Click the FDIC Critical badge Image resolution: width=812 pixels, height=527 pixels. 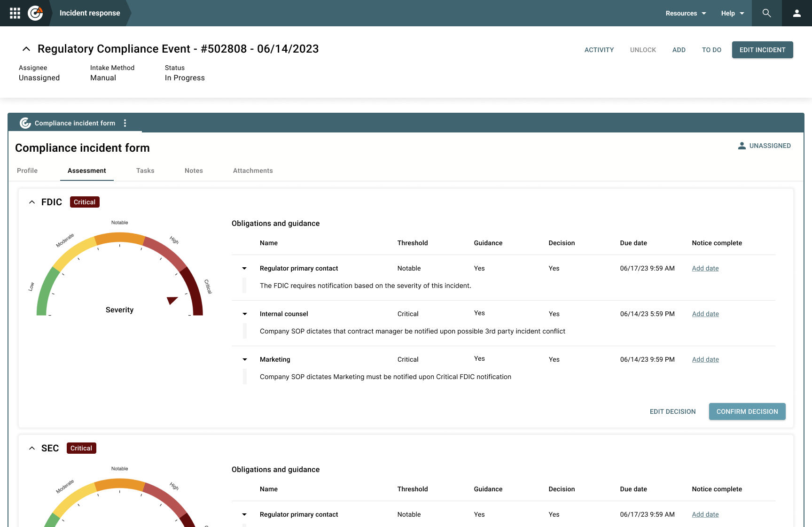click(x=85, y=202)
